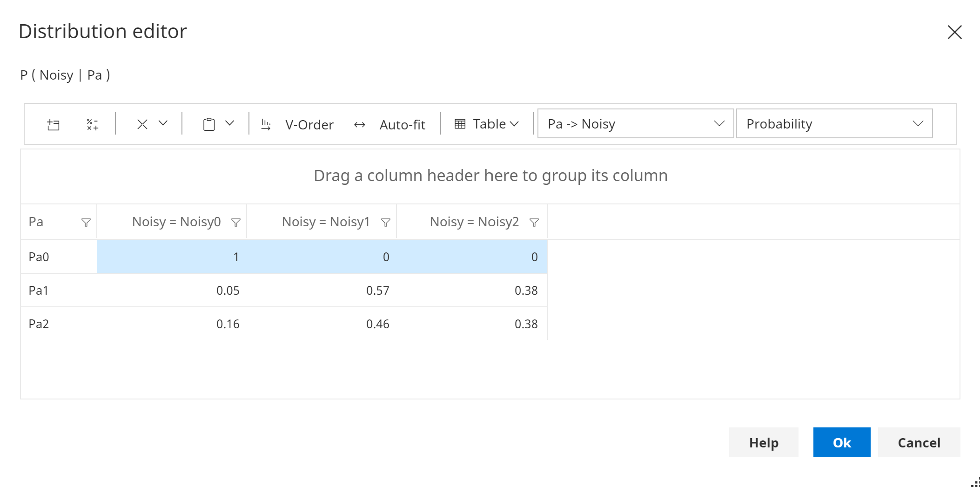Click the clipboard paste icon
The image size is (980, 487).
(209, 124)
